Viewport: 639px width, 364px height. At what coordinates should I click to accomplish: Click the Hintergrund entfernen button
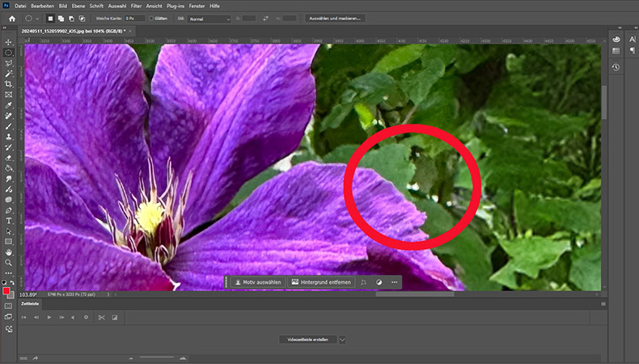coord(324,282)
